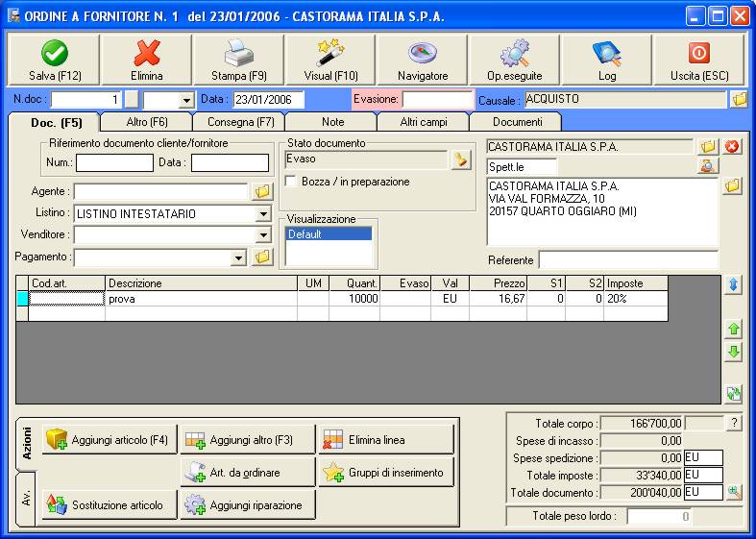This screenshot has height=539, width=756.
Task: Click the Elimina red X button
Action: [147, 60]
